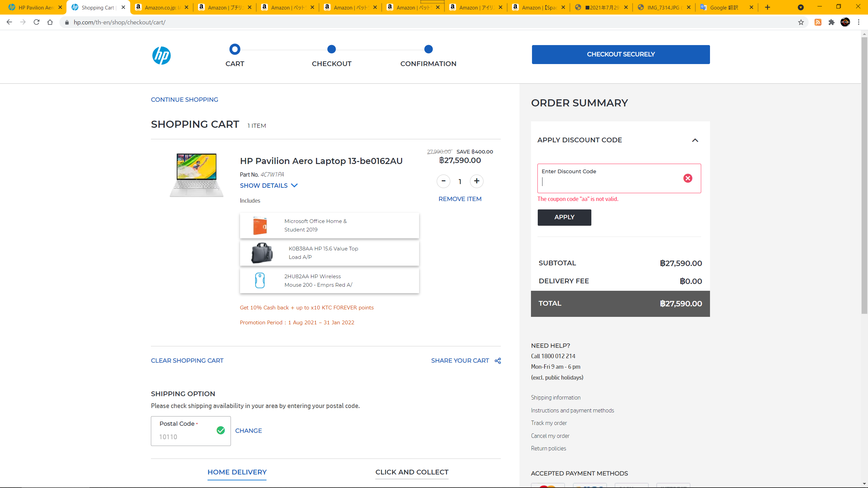The height and width of the screenshot is (488, 868).
Task: Click the HP logo
Action: (161, 56)
